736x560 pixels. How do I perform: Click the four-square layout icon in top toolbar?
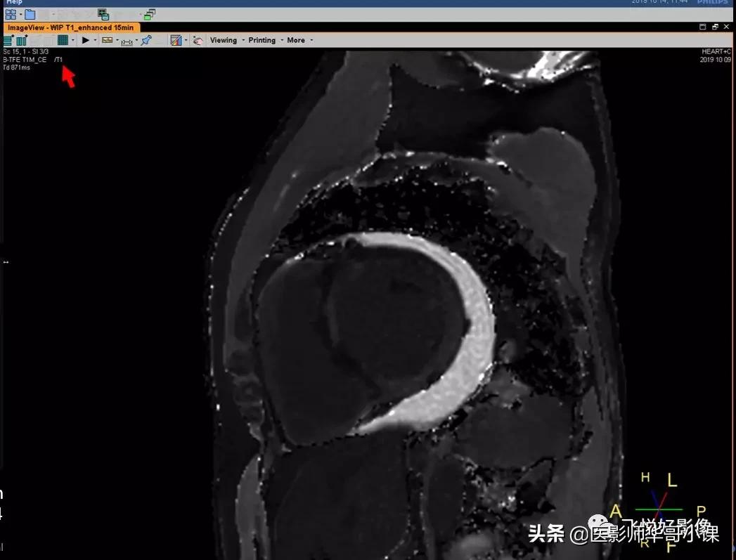point(11,14)
